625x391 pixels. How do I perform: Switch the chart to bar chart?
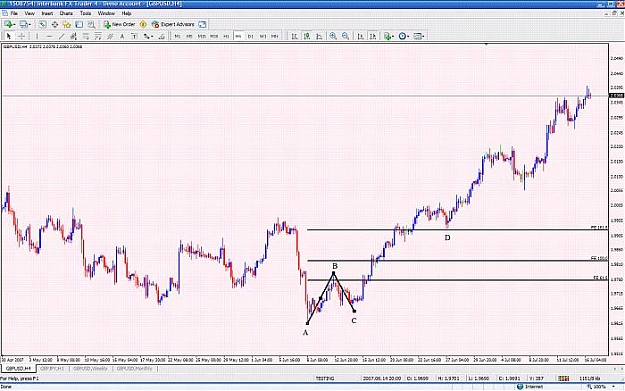tap(295, 36)
